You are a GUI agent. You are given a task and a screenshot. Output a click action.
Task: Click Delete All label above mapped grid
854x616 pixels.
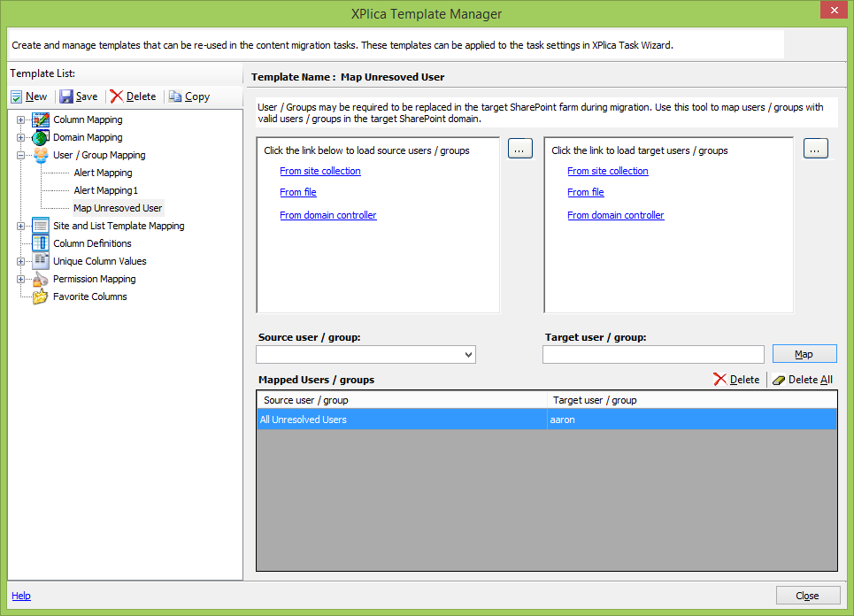(811, 380)
